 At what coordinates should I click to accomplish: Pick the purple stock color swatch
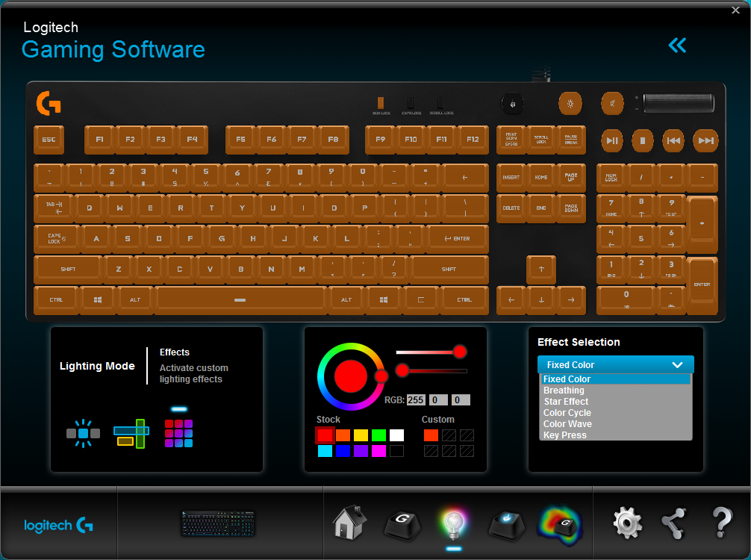[x=361, y=451]
